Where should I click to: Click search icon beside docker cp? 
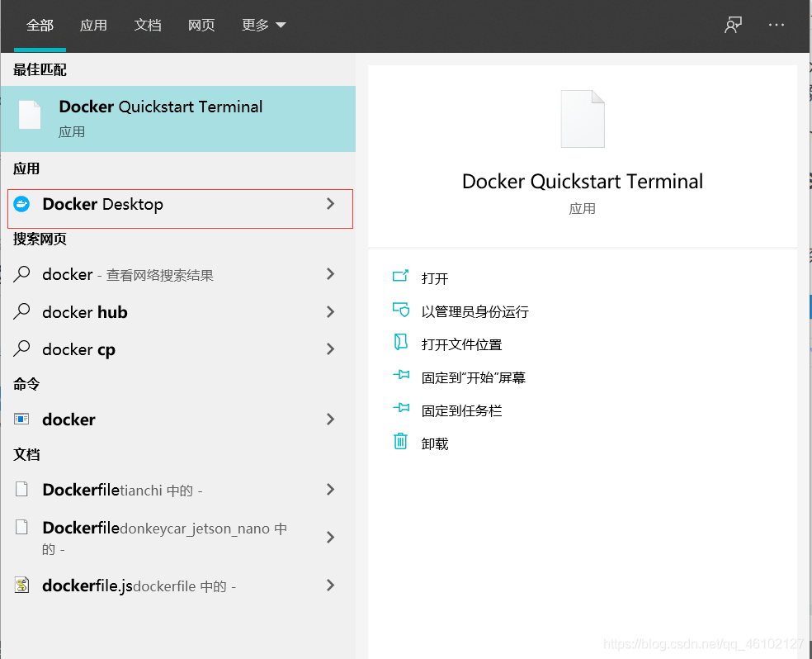[21, 348]
